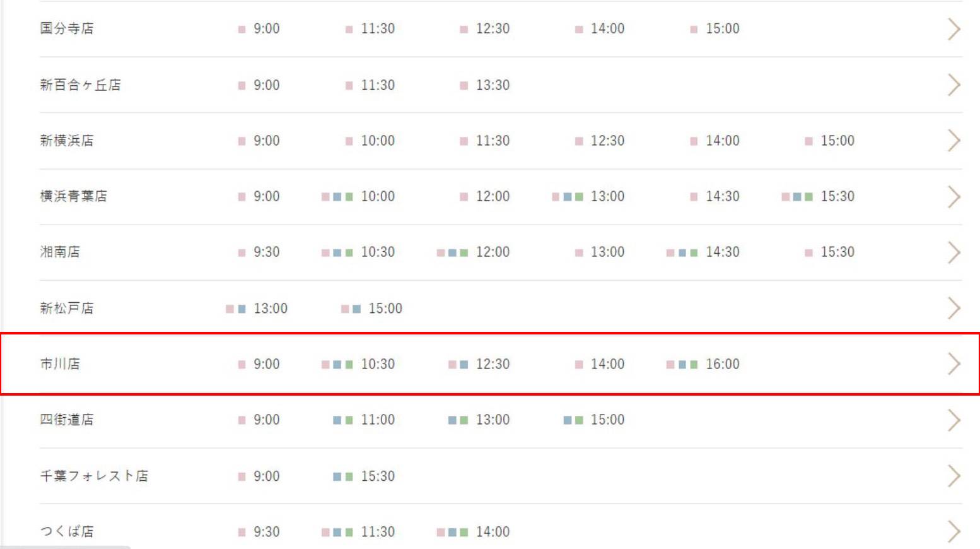Choose 16:00 slot for 市川店

722,364
